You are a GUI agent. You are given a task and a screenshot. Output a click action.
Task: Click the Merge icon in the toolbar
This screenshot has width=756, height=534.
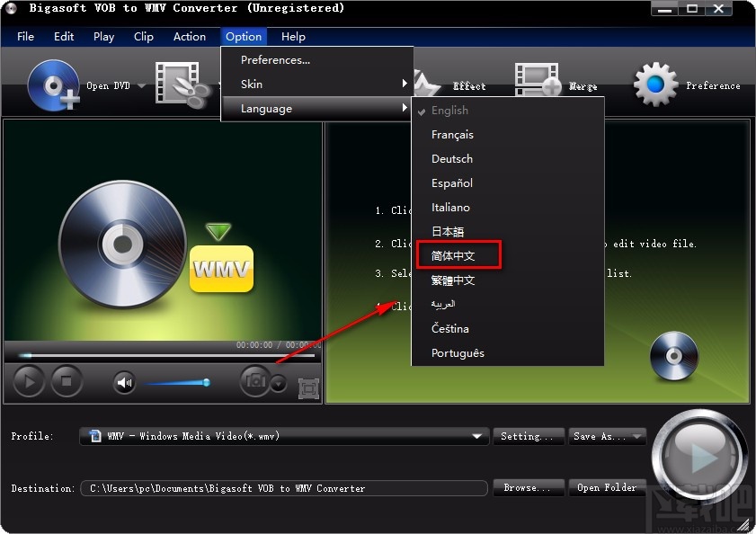(538, 79)
